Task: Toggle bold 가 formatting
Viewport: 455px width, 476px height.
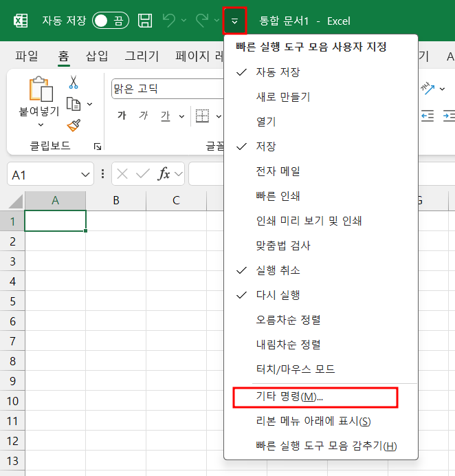Action: point(122,116)
